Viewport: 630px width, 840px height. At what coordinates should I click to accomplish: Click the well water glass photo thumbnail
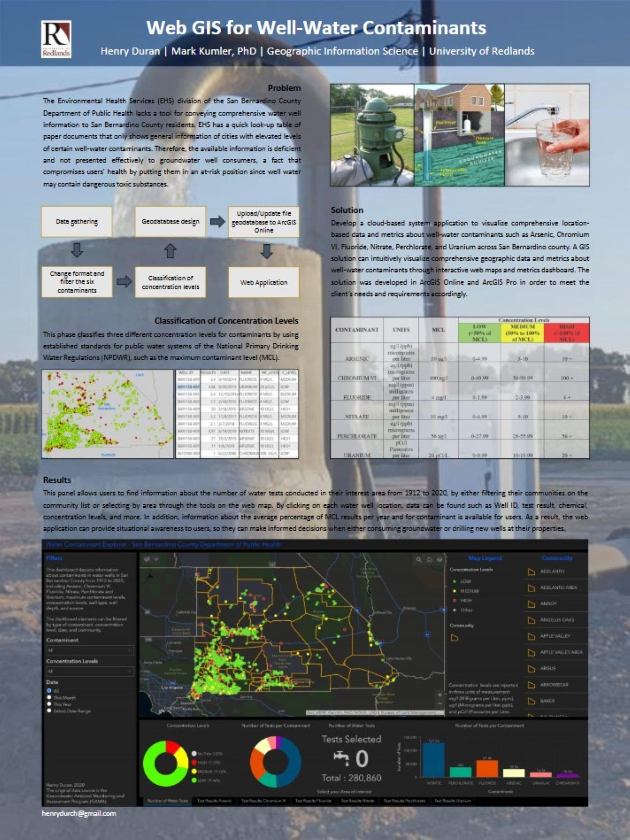tap(547, 135)
